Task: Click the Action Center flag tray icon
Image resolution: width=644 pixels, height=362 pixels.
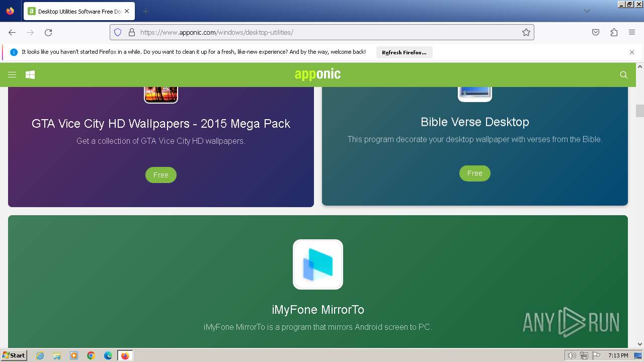Action: point(596,355)
